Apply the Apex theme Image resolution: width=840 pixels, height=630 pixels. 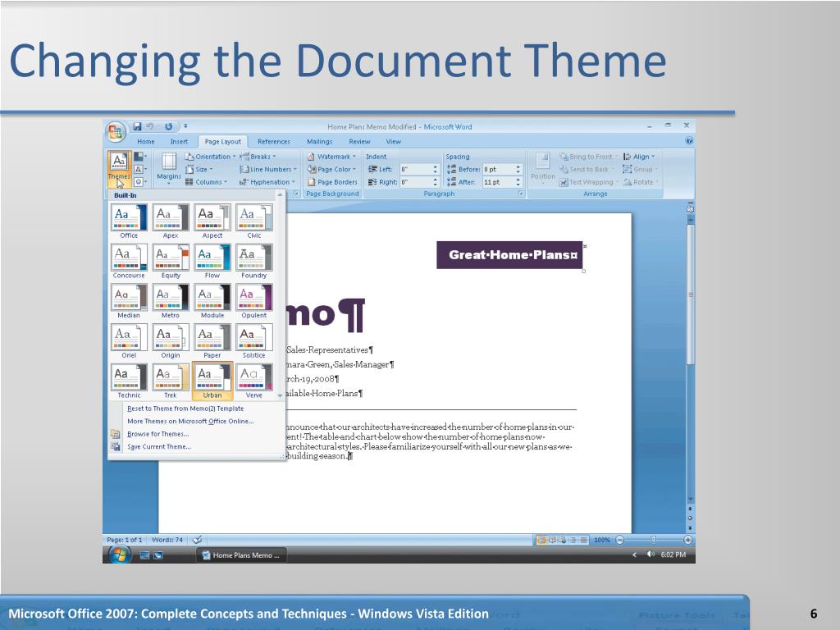[171, 221]
